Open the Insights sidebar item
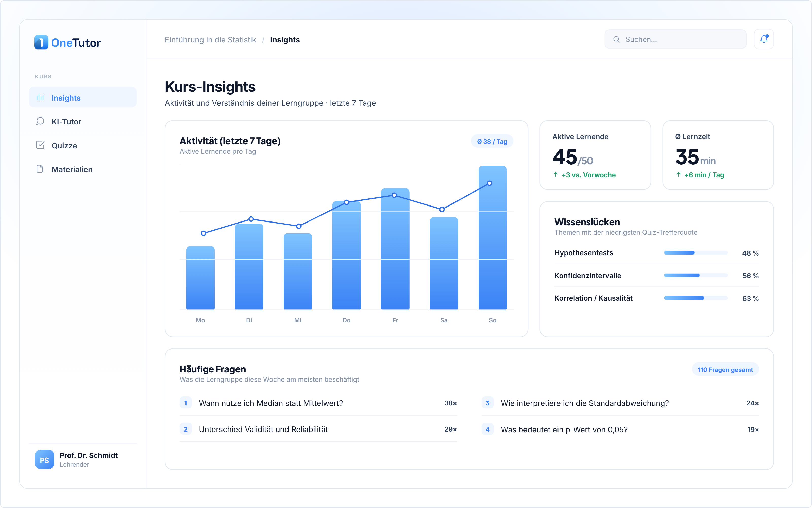812x508 pixels. (82, 98)
